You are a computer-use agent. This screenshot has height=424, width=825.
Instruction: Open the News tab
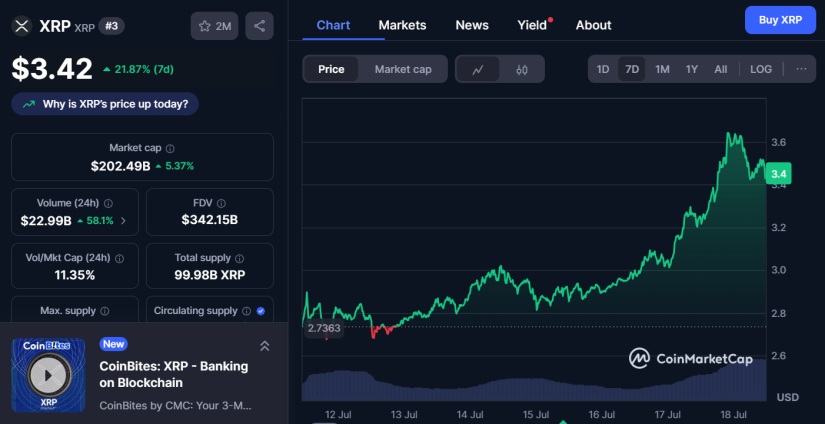coord(472,25)
